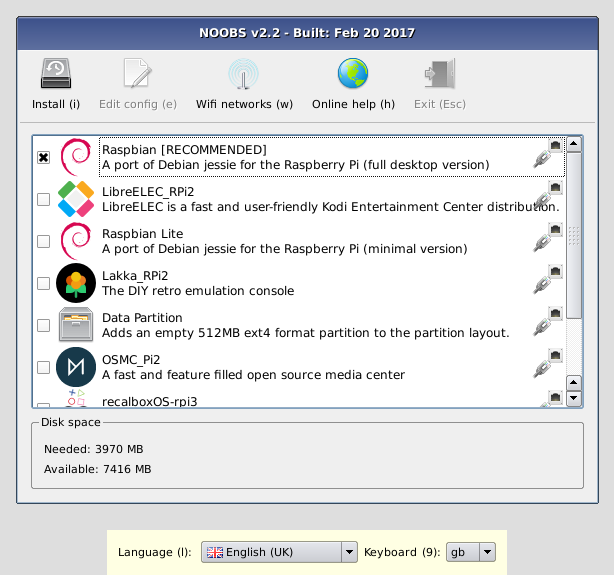Click the recalboxOS-rpi3 shapes logo

click(x=76, y=398)
